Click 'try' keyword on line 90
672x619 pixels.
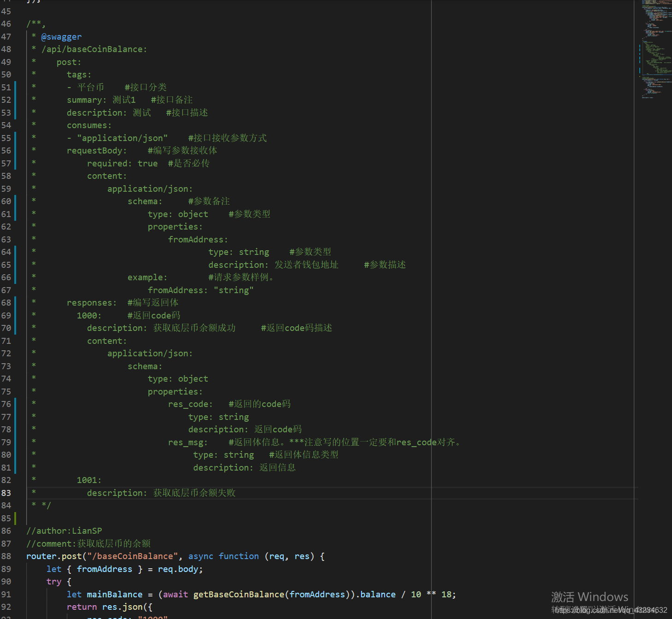point(54,582)
